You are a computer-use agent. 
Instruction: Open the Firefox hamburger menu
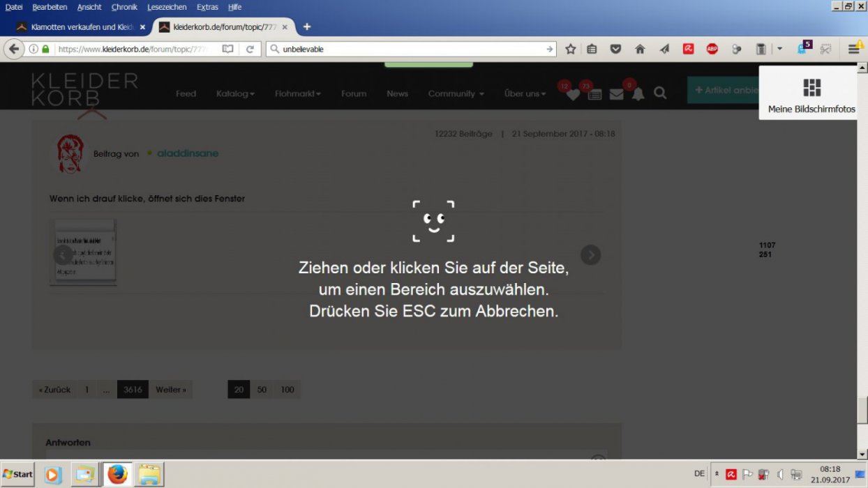(x=853, y=49)
